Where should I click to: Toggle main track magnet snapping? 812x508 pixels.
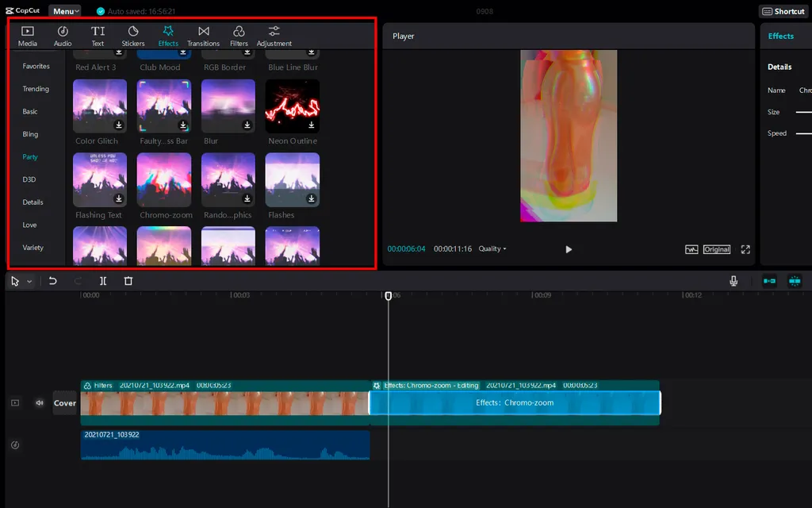769,281
